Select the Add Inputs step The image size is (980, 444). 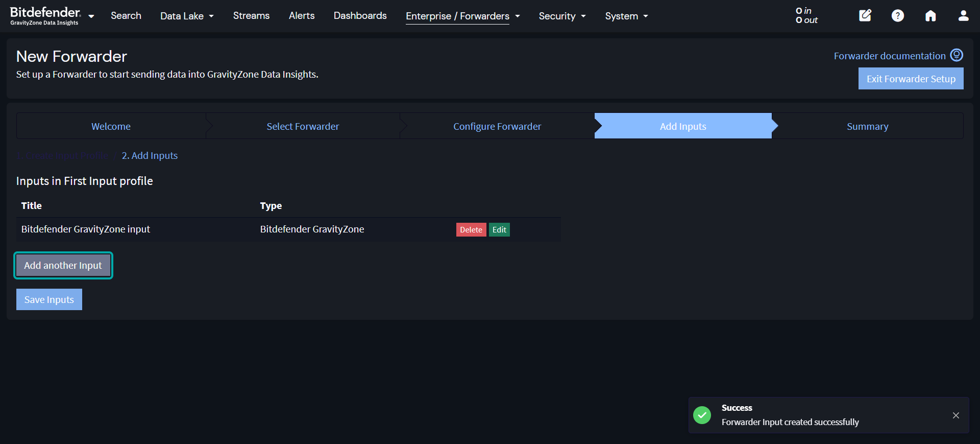[683, 126]
